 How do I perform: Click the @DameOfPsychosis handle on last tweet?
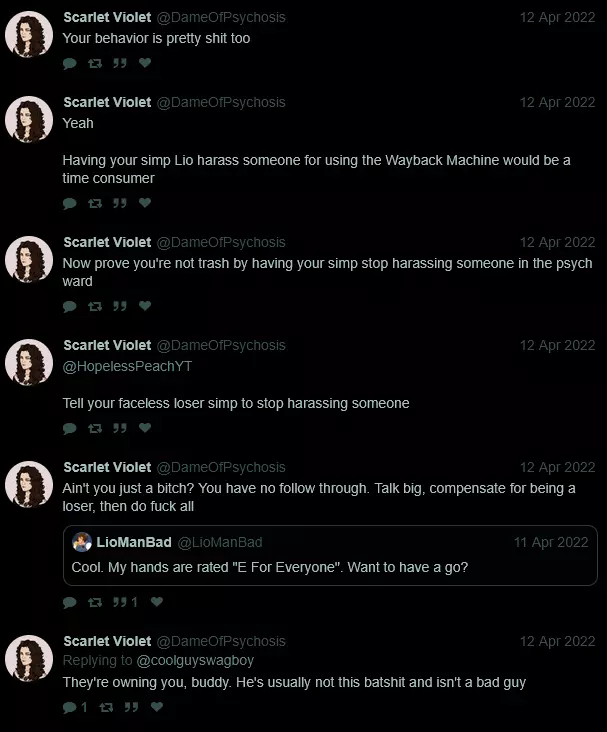coord(221,641)
